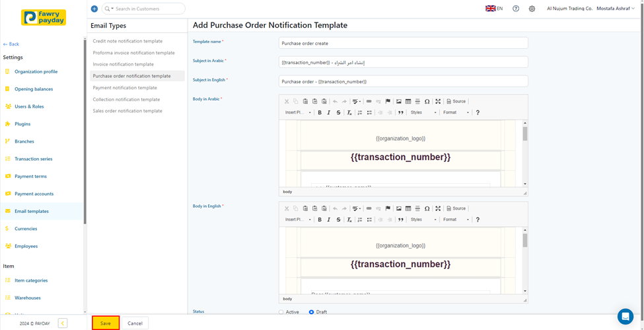Insert table in Arabic body editor
Viewport: 644px width, 330px height.
point(408,102)
